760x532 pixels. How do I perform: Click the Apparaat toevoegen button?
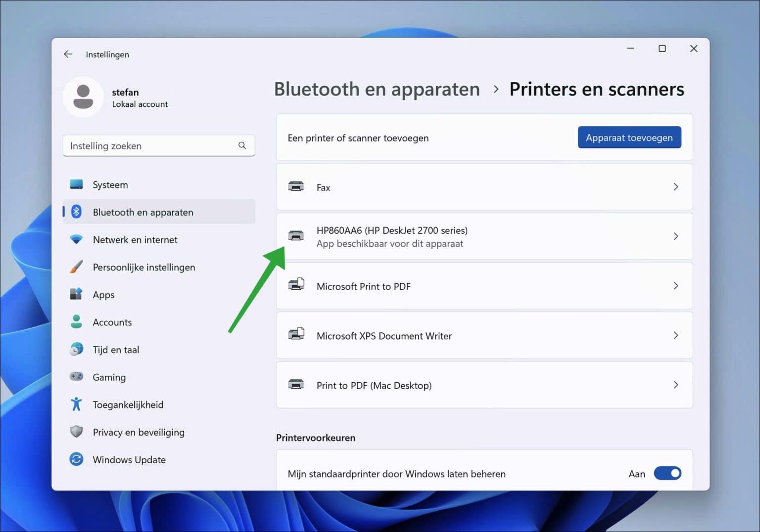[x=629, y=137]
